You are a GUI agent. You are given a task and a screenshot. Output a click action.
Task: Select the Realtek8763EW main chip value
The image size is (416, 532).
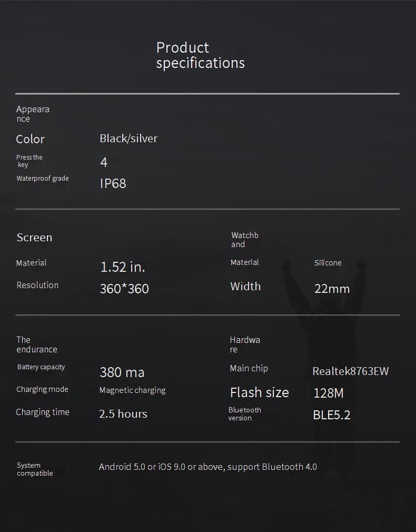tap(350, 371)
